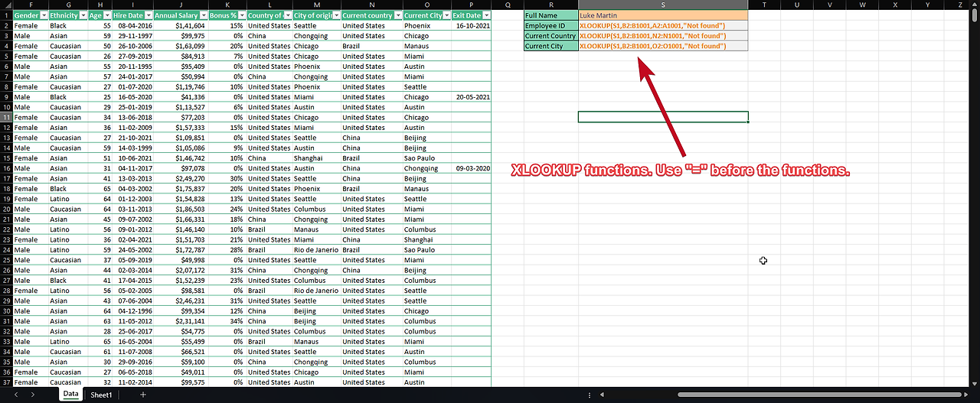This screenshot has width=980, height=403.
Task: Click the Current City label in column R
Action: (x=550, y=46)
